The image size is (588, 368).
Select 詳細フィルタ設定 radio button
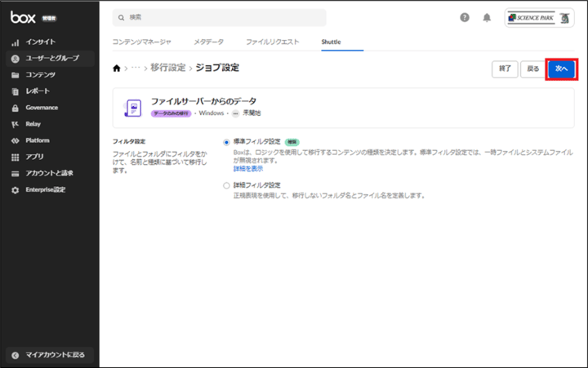[226, 185]
